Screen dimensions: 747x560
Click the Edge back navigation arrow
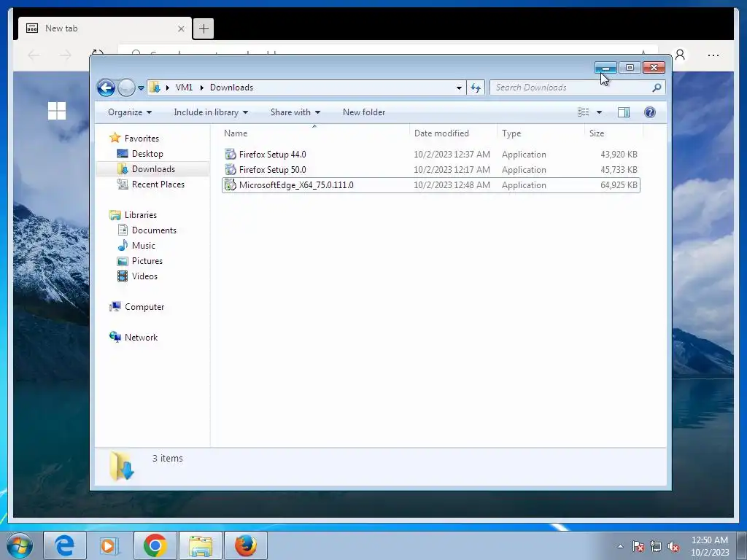point(34,55)
